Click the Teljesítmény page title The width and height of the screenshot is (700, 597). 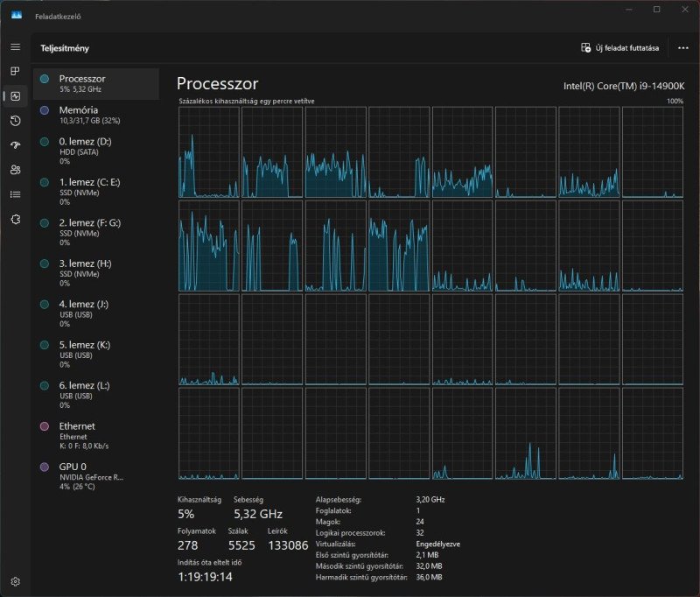(65, 48)
